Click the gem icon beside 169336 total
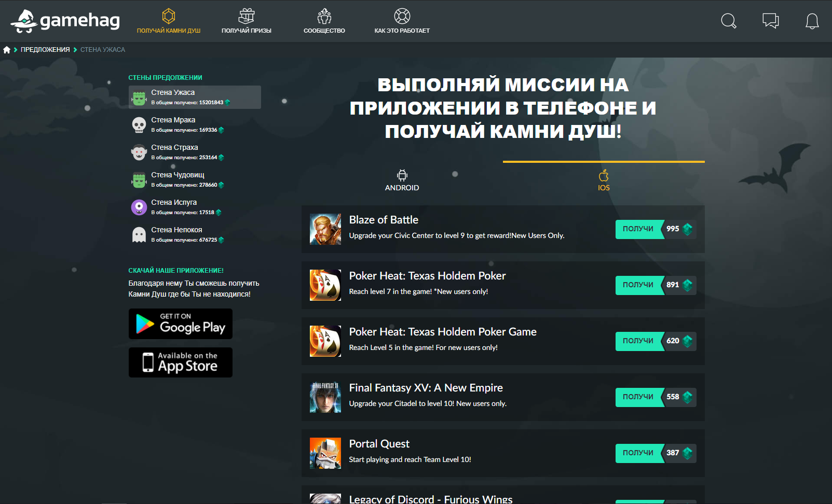832x504 pixels. [x=221, y=130]
